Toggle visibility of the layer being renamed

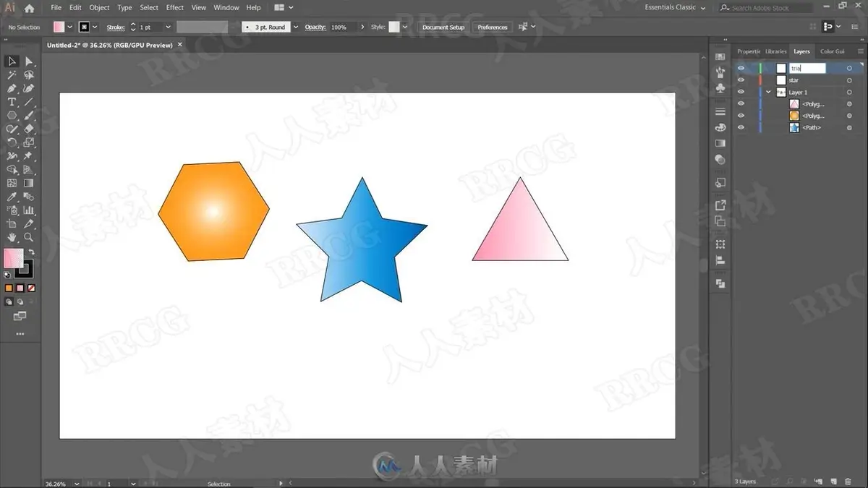741,69
